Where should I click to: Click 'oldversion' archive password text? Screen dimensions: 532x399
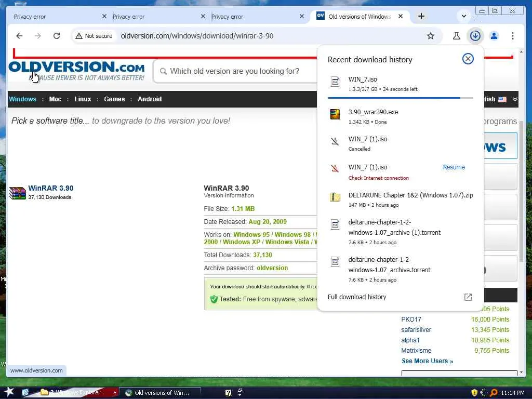pyautogui.click(x=272, y=268)
